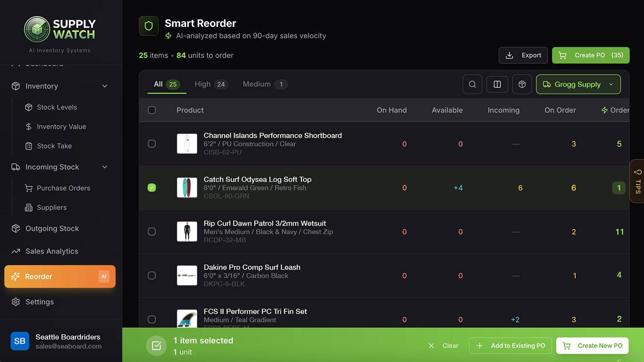Click the Stock Levels cube icon
This screenshot has height=362, width=644.
point(29,107)
